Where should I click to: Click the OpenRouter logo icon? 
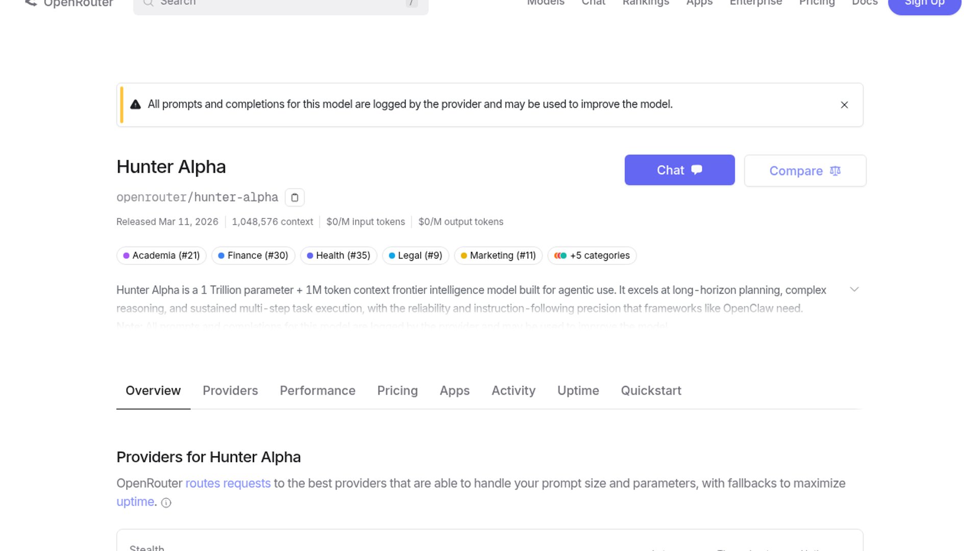31,3
